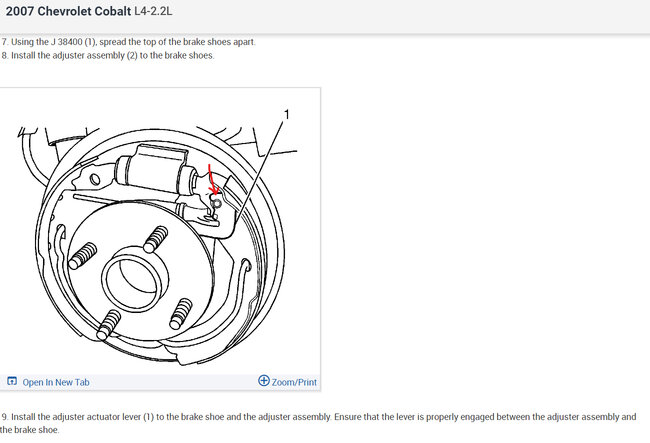Click step 8 about installing the adjuster assembly

[108, 56]
